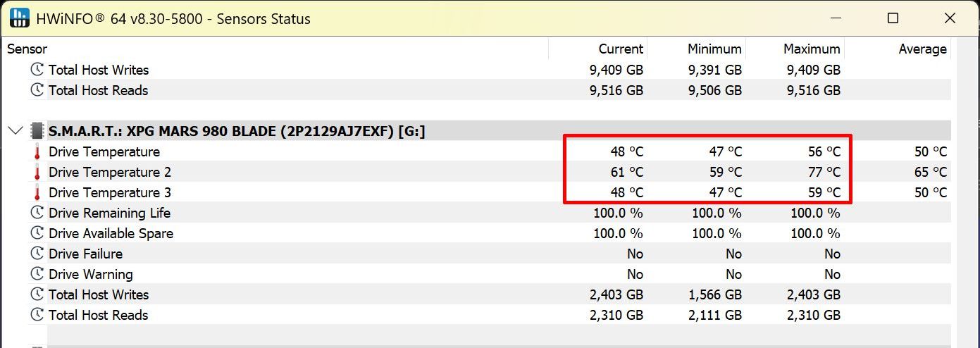Click the 59 °C maximum of Drive Temperature 3
Image resolution: width=980 pixels, height=348 pixels.
point(824,192)
